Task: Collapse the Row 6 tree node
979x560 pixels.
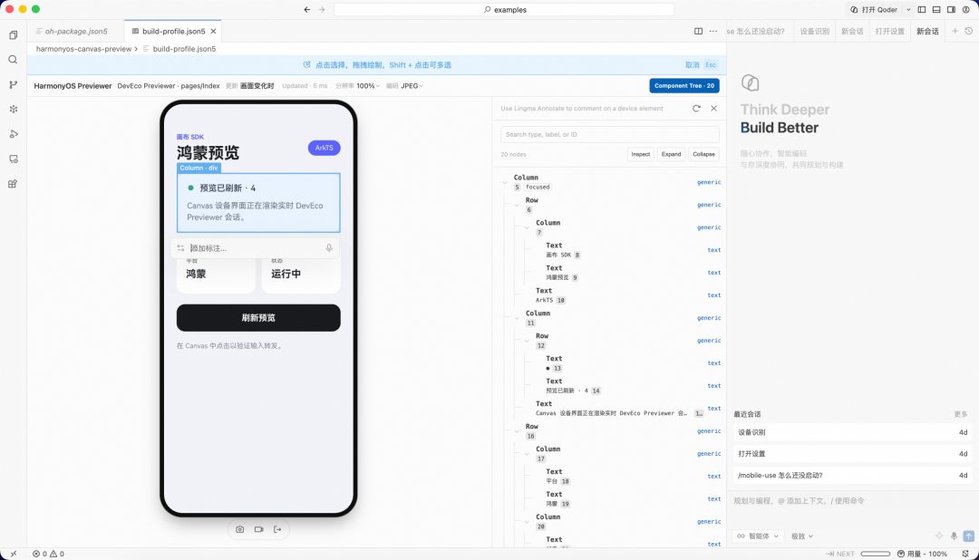Action: pyautogui.click(x=517, y=205)
